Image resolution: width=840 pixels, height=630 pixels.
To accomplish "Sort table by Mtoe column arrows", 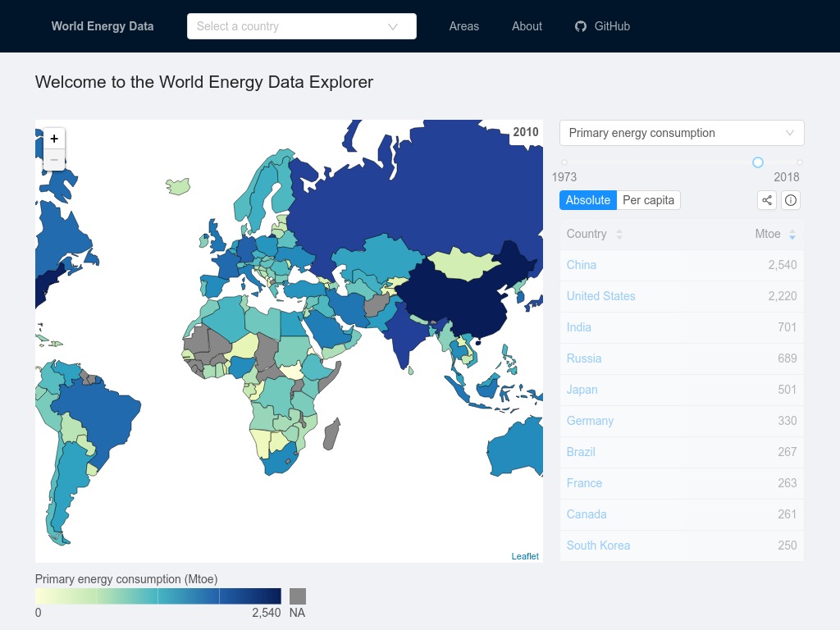I will [792, 234].
